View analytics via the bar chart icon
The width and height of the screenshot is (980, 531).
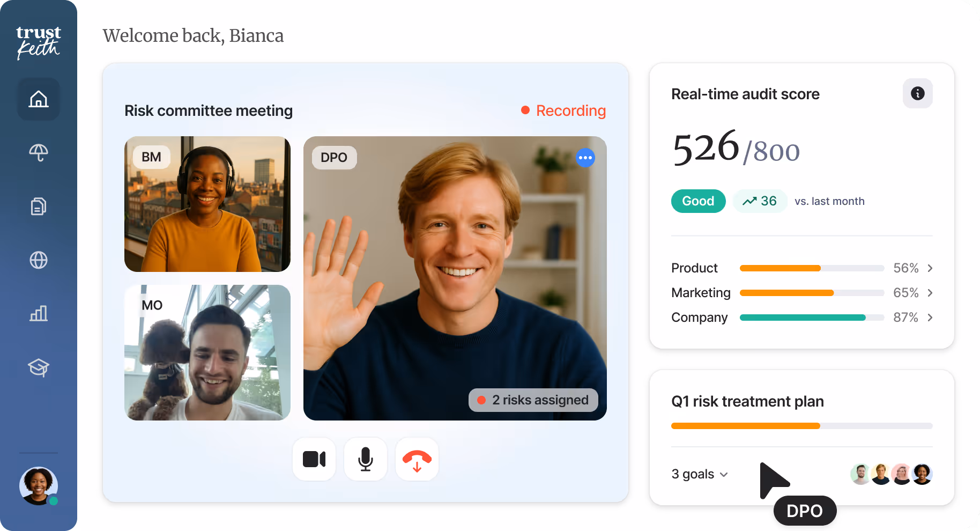[x=38, y=314]
